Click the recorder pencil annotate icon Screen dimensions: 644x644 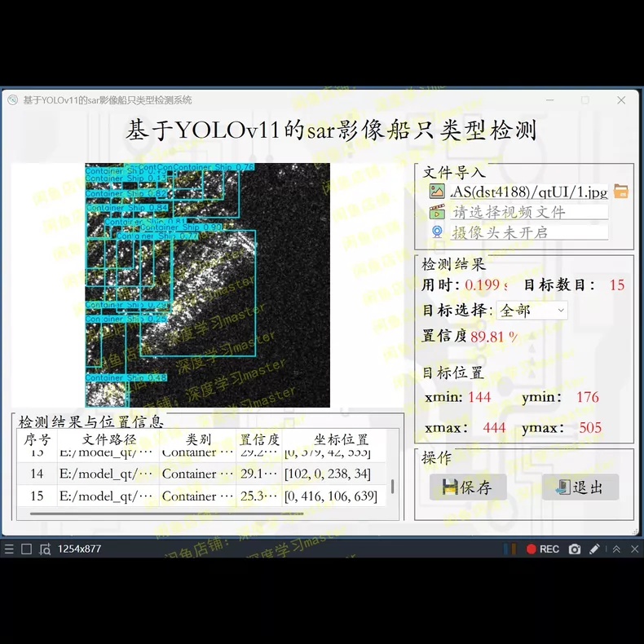pos(594,549)
